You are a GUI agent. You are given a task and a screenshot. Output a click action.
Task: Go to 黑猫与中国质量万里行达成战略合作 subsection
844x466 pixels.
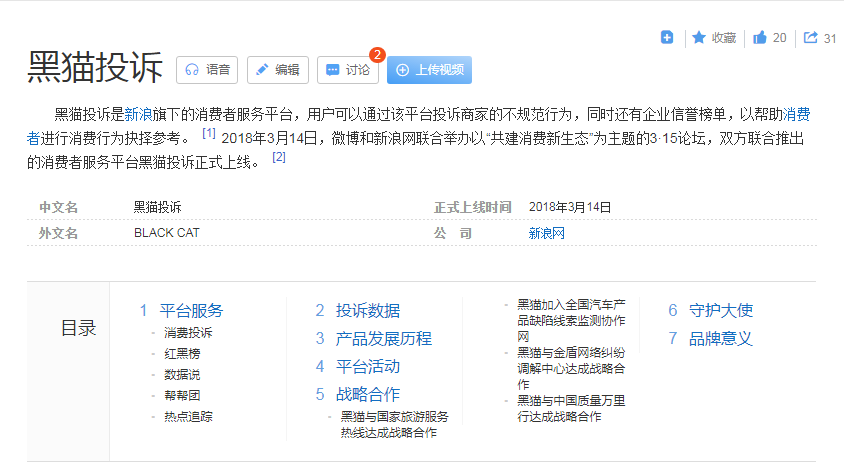571,408
